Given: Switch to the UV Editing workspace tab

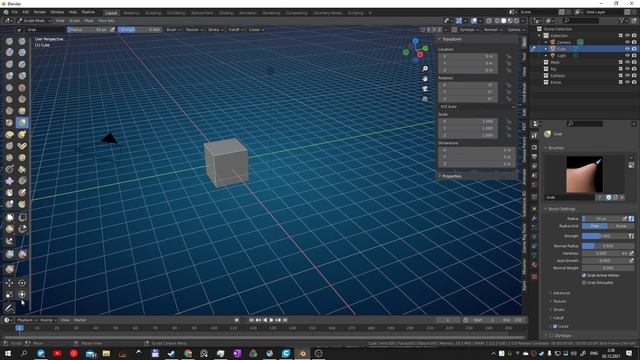Looking at the screenshot, I should (x=176, y=13).
